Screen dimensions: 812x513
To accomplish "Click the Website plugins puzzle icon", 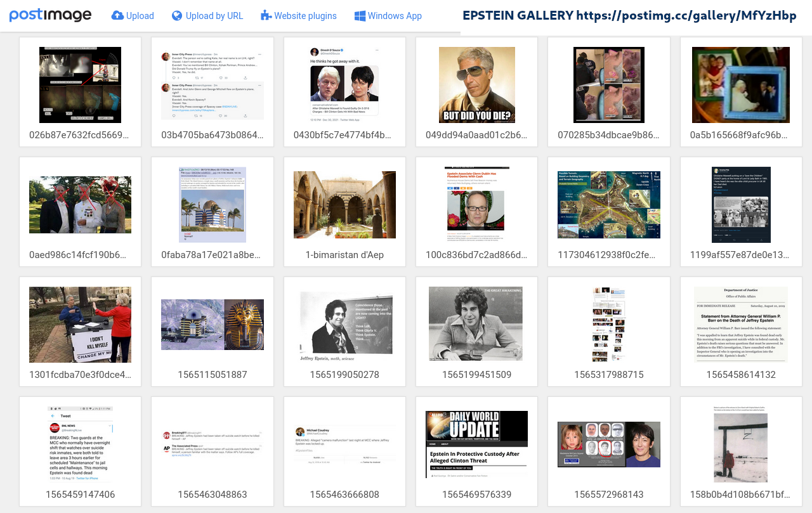I will pos(266,16).
